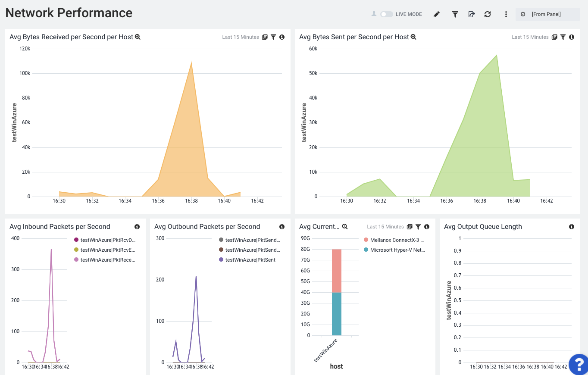Click the Network Performance dashboard title

point(69,13)
